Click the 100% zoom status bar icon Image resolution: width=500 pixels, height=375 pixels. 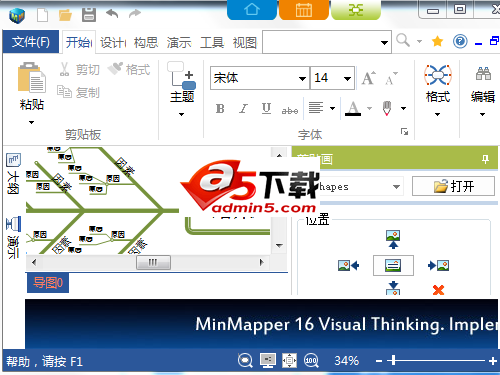(x=311, y=360)
